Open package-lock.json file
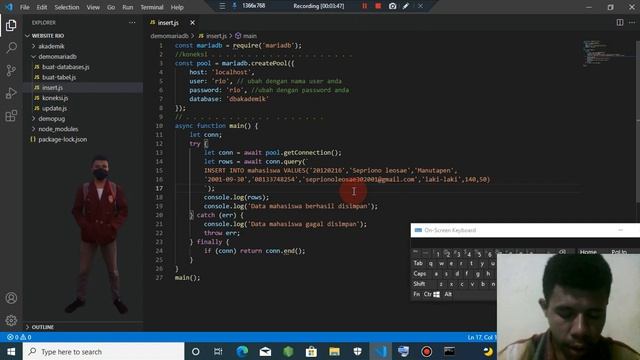 [x=62, y=140]
